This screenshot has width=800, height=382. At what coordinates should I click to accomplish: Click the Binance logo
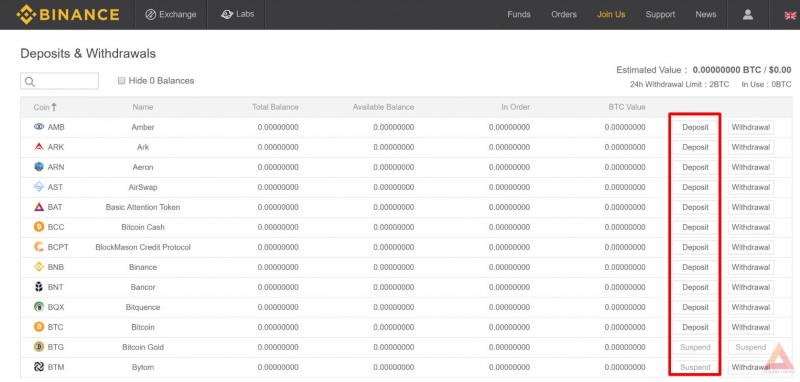[68, 14]
